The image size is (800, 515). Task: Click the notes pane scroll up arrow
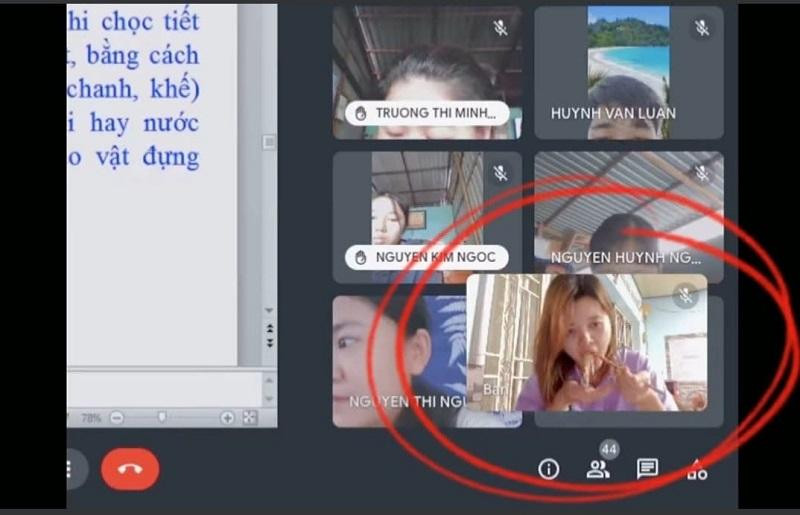[x=269, y=379]
